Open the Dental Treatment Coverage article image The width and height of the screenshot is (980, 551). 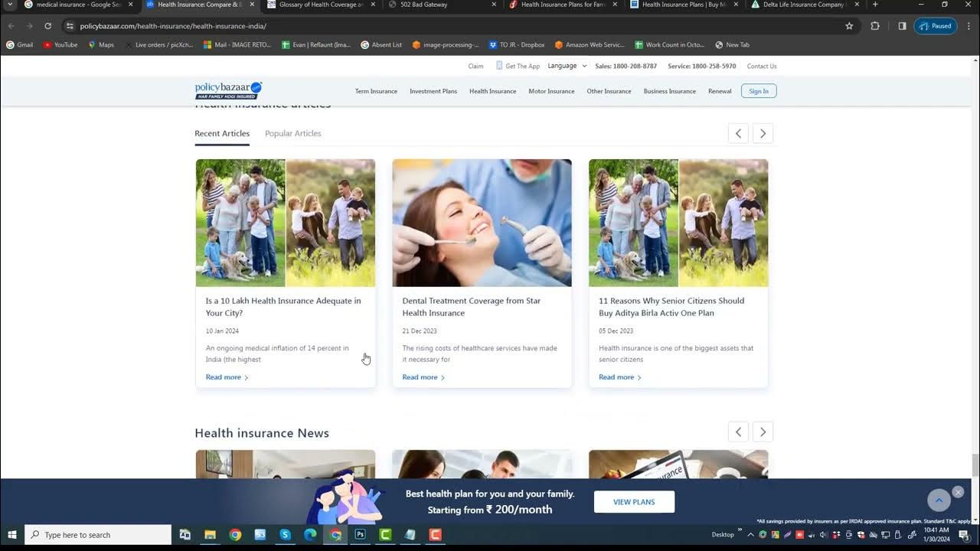click(482, 223)
